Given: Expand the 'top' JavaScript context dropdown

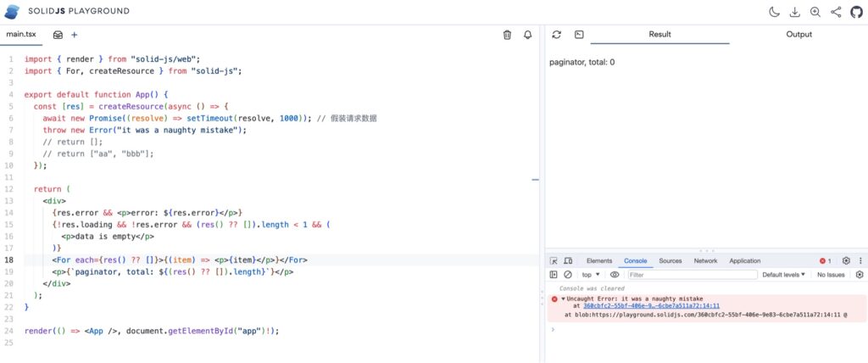Looking at the screenshot, I should 590,275.
